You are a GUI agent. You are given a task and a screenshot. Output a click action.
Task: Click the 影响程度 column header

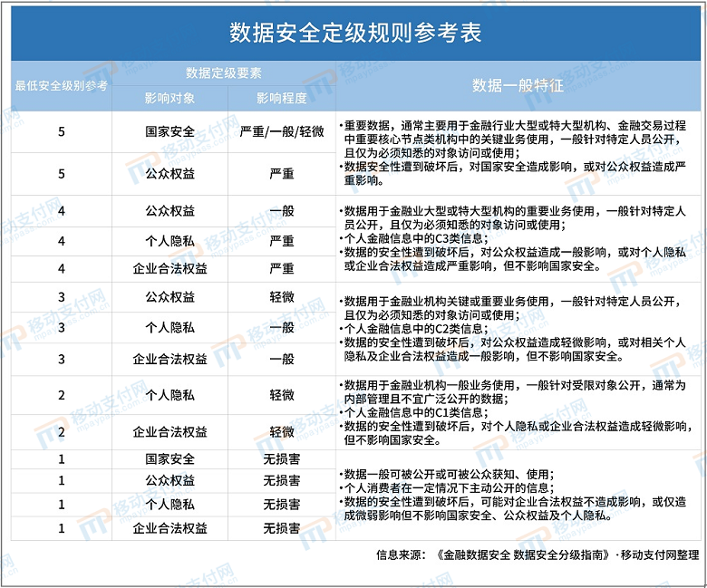(282, 98)
